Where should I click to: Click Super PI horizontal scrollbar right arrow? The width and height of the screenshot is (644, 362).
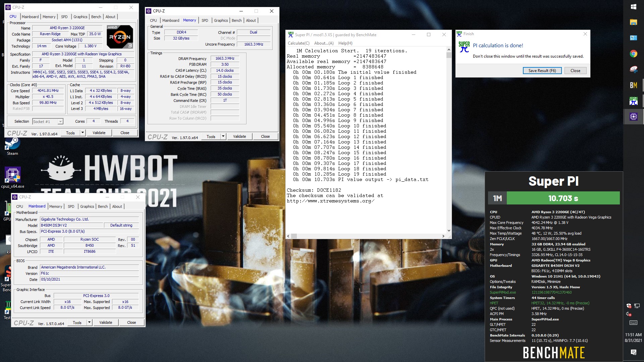click(443, 236)
